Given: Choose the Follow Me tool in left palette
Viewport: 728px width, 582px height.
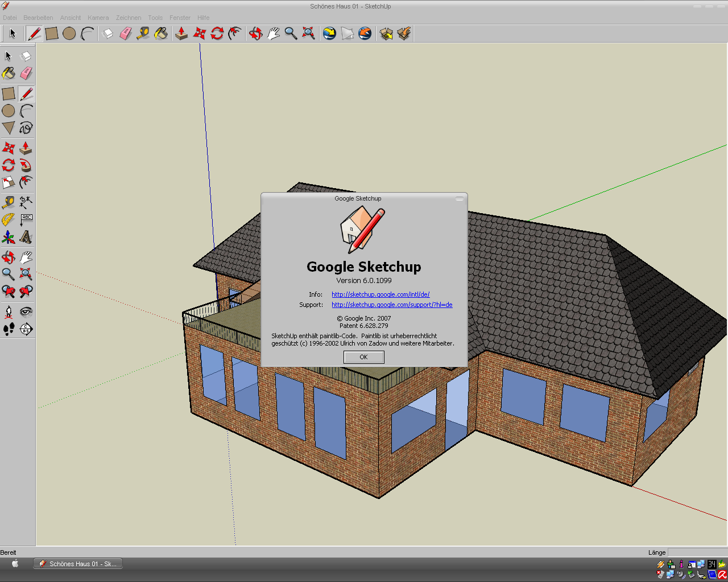Looking at the screenshot, I should (x=26, y=165).
